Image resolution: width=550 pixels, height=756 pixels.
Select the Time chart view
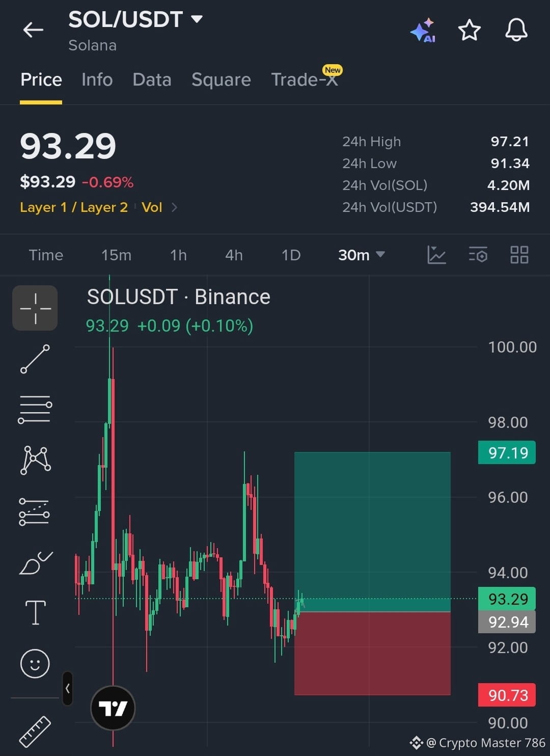(46, 255)
